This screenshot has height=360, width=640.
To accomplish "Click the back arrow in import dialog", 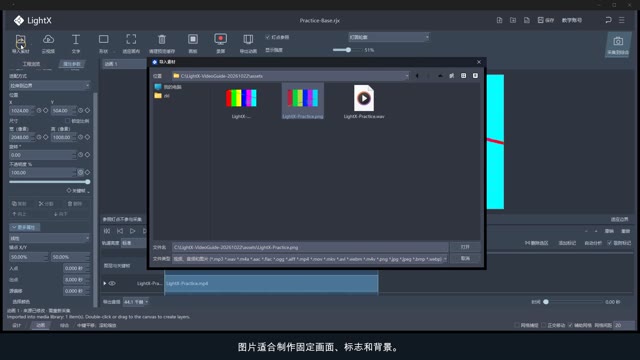I will click(x=417, y=76).
